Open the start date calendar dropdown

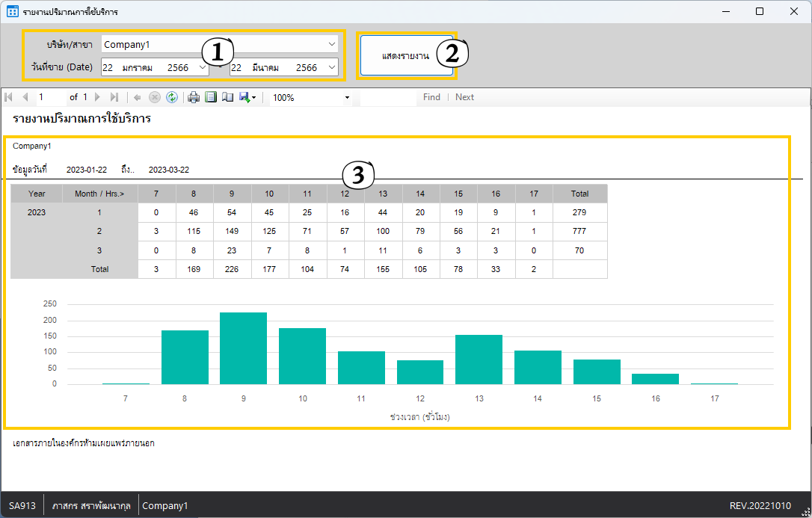point(203,67)
